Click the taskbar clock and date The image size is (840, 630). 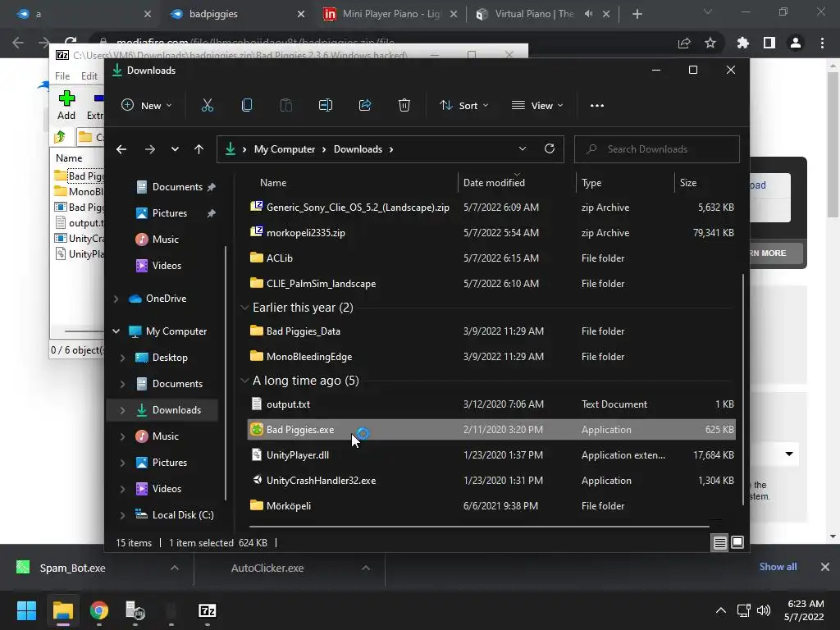pyautogui.click(x=804, y=610)
